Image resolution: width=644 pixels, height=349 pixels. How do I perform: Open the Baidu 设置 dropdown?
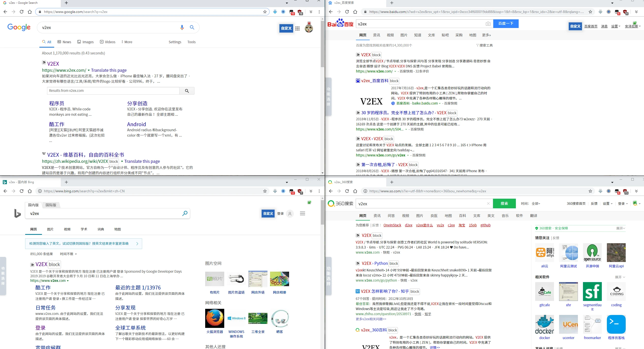click(x=616, y=26)
